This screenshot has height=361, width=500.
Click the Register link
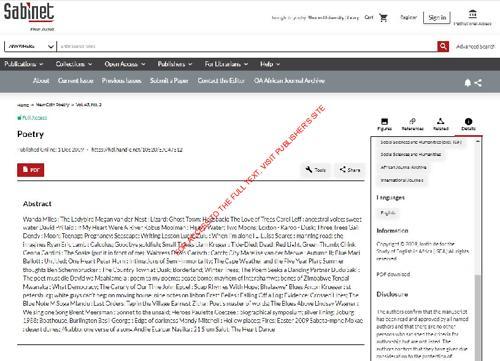click(x=408, y=17)
